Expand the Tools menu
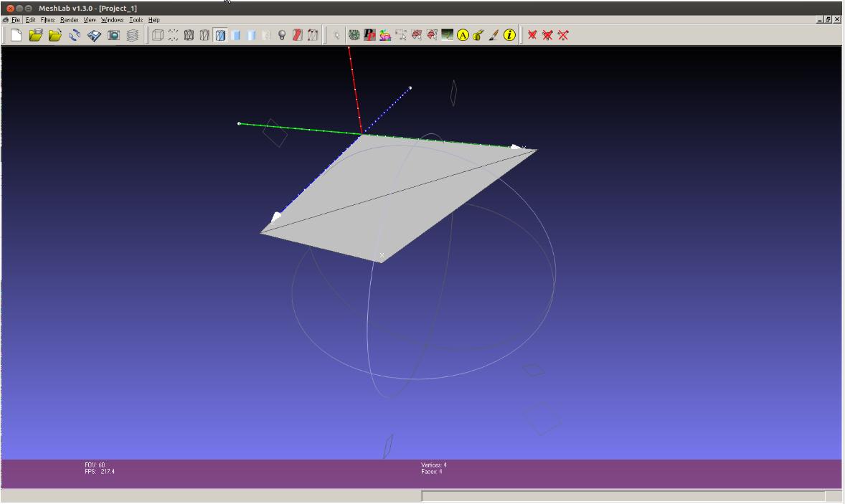 (x=136, y=20)
